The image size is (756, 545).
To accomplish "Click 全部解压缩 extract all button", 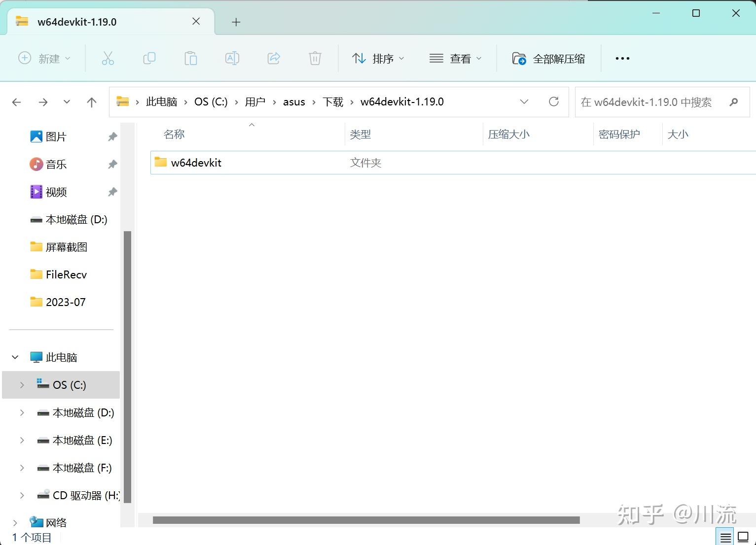I will [x=548, y=59].
